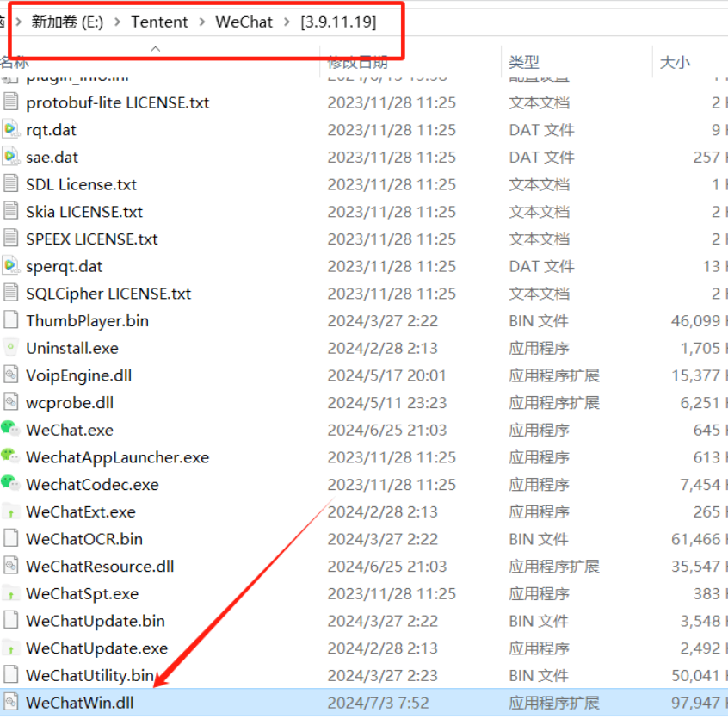
Task: Click the WeChatExt.exe icon
Action: (10, 511)
